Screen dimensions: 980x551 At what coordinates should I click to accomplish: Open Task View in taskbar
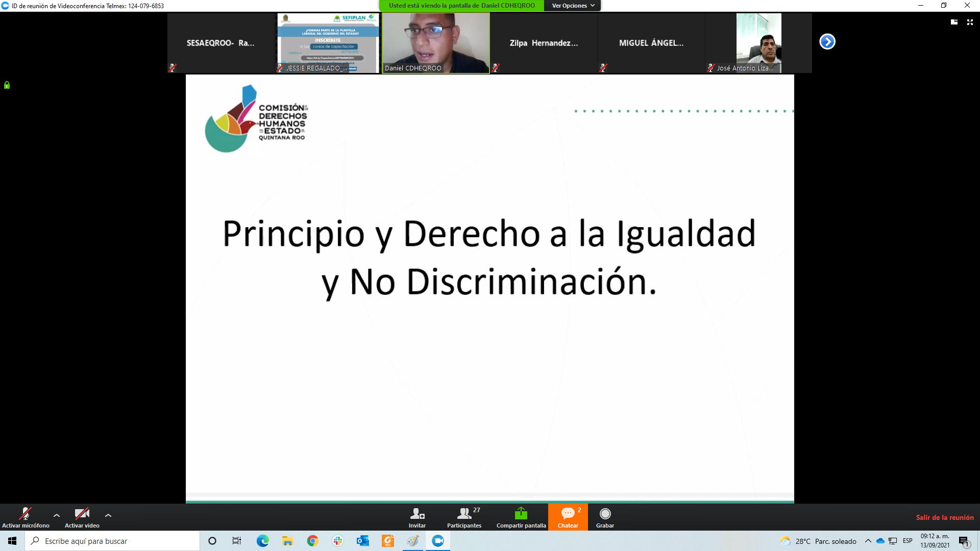[x=237, y=541]
